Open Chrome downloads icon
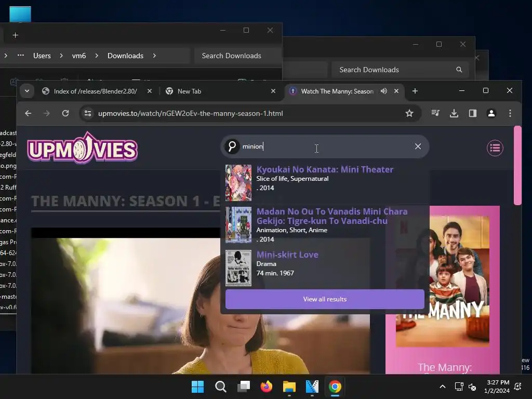Viewport: 532px width, 399px height. point(454,113)
